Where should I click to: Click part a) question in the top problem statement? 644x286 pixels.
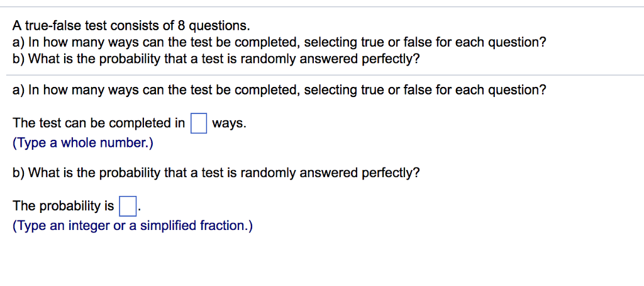pos(279,42)
